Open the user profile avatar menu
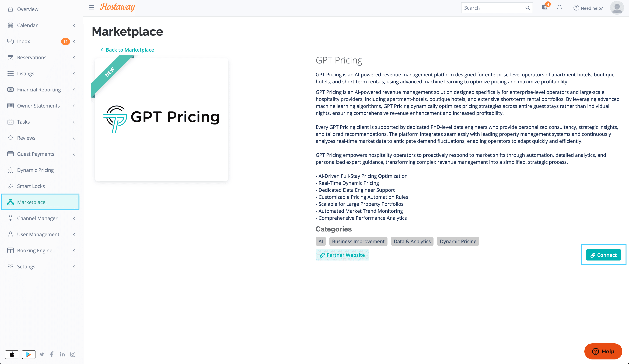Screen dimensions: 629x364 (x=617, y=8)
